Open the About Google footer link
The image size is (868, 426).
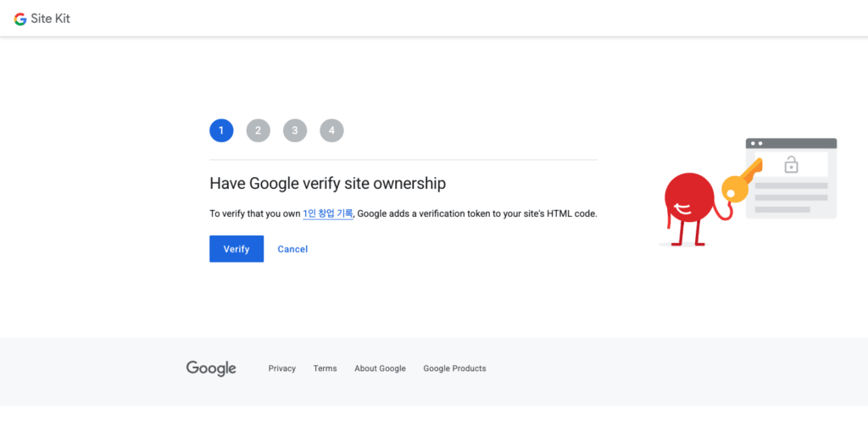click(x=380, y=368)
